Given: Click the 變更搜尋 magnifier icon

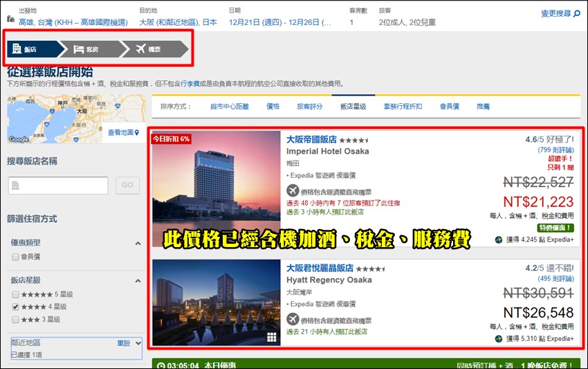Looking at the screenshot, I should [577, 14].
